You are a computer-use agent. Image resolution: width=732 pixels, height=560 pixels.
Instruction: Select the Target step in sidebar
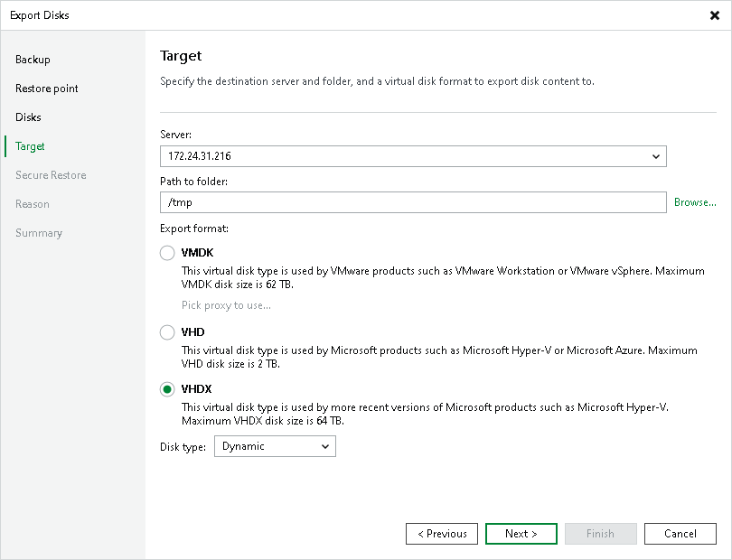click(30, 146)
